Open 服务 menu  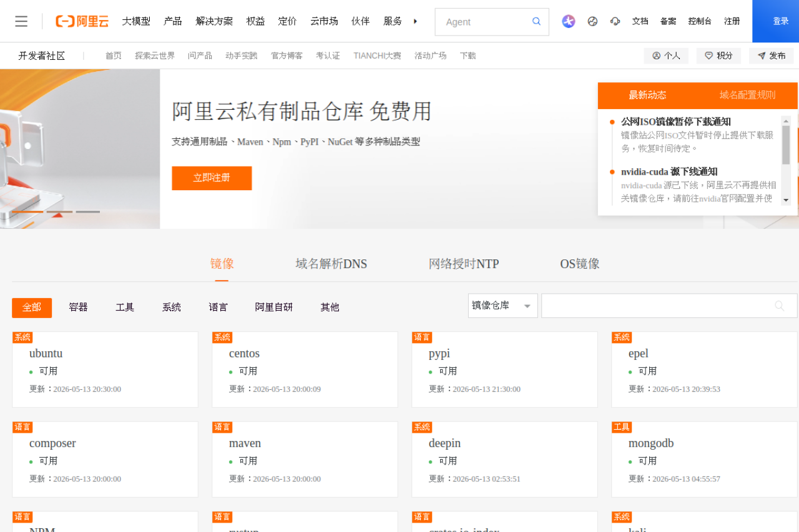click(x=393, y=21)
